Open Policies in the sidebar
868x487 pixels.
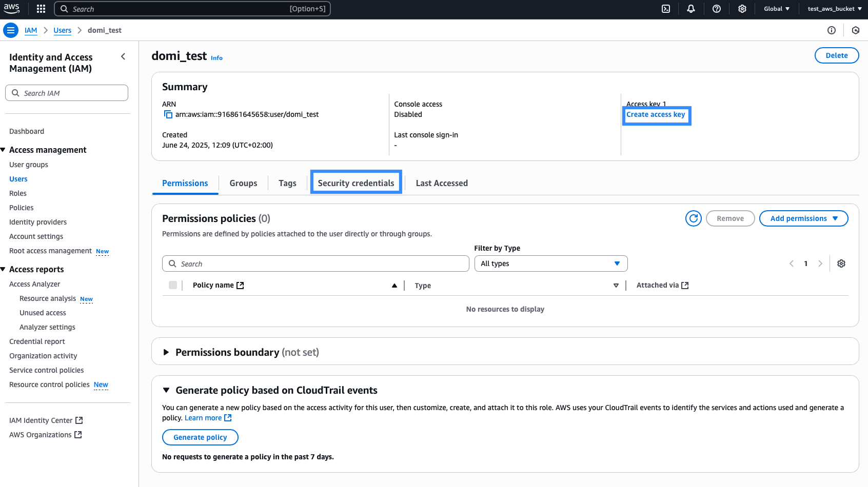tap(22, 208)
